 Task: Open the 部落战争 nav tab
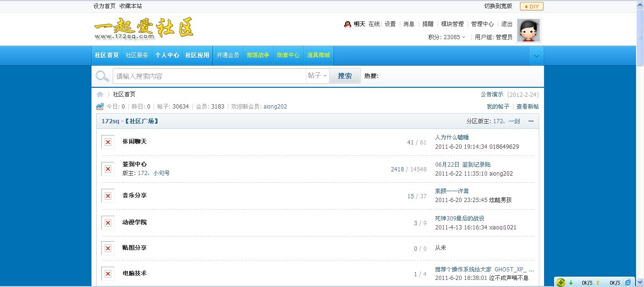click(258, 56)
